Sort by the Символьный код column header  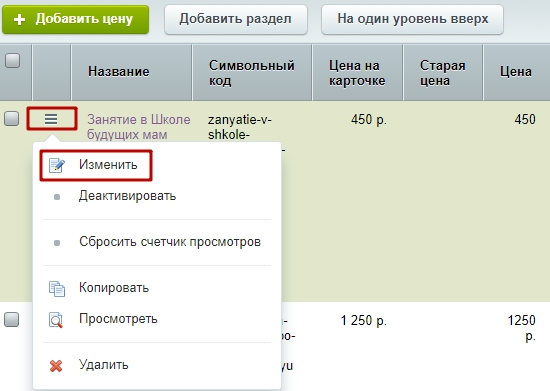point(252,73)
